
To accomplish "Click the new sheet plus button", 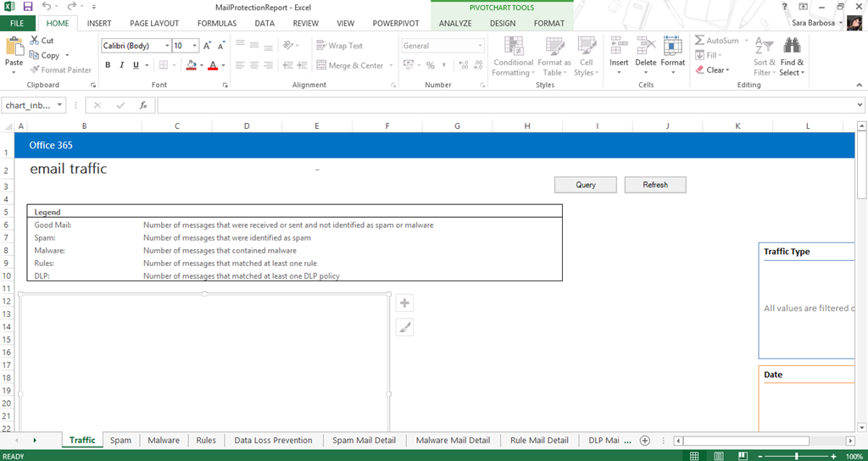I will pyautogui.click(x=645, y=441).
